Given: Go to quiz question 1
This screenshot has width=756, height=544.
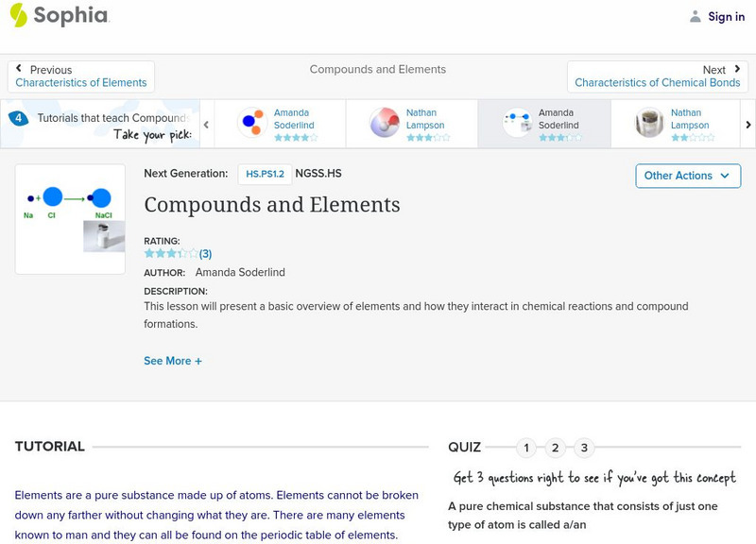Looking at the screenshot, I should pos(526,448).
